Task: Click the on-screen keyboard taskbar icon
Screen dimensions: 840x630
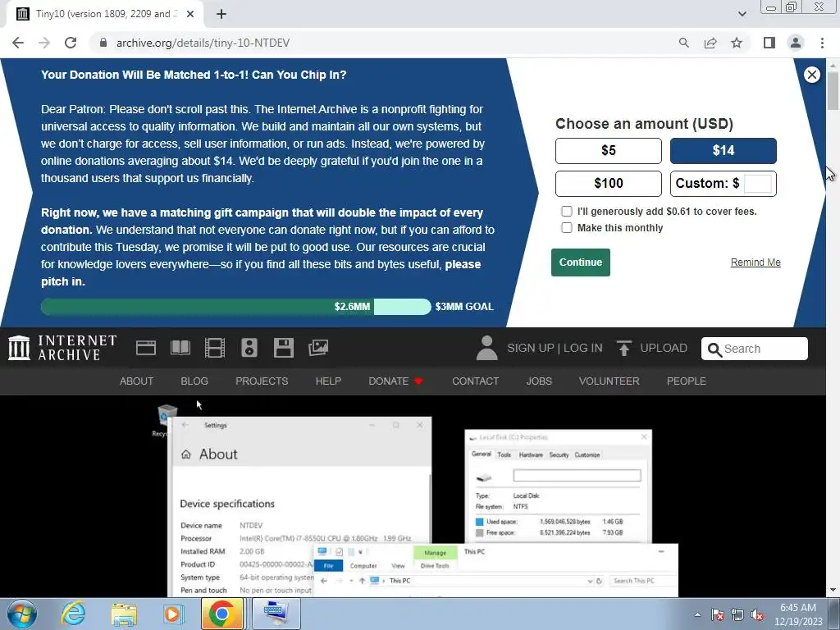Action: pyautogui.click(x=276, y=614)
